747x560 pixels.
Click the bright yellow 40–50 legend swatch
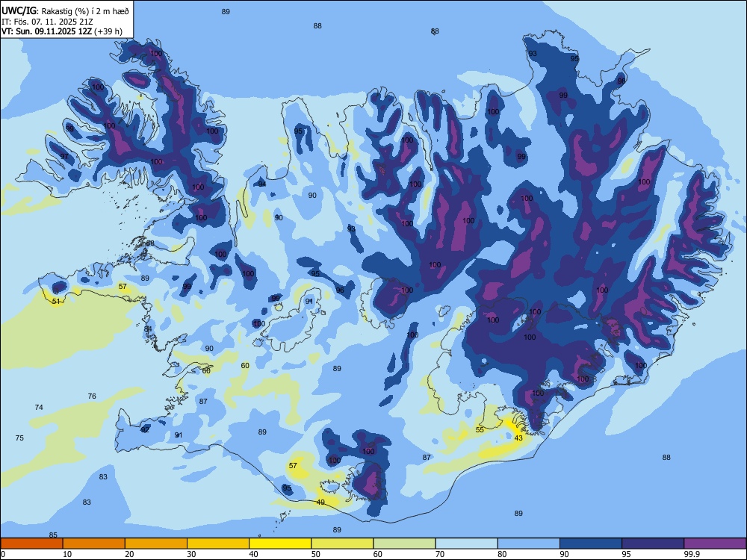(x=280, y=544)
